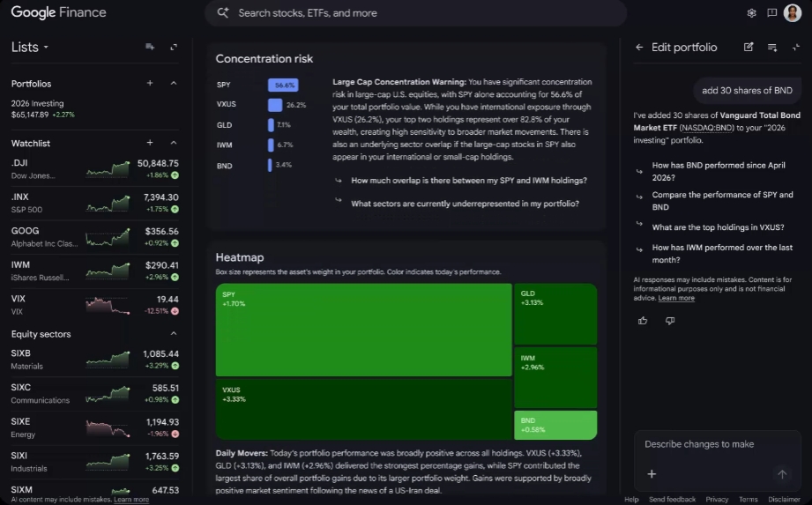
Task: Click the add new list icon beside Lists
Action: [x=150, y=47]
